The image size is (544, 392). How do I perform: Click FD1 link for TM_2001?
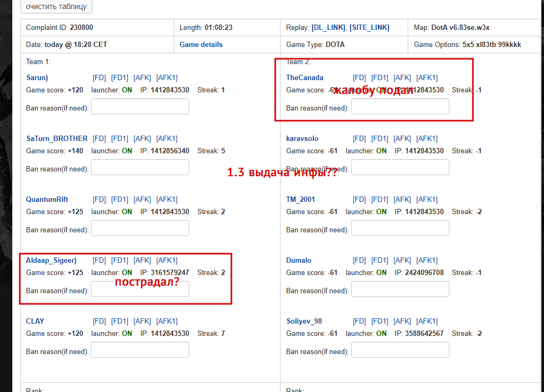(x=380, y=200)
